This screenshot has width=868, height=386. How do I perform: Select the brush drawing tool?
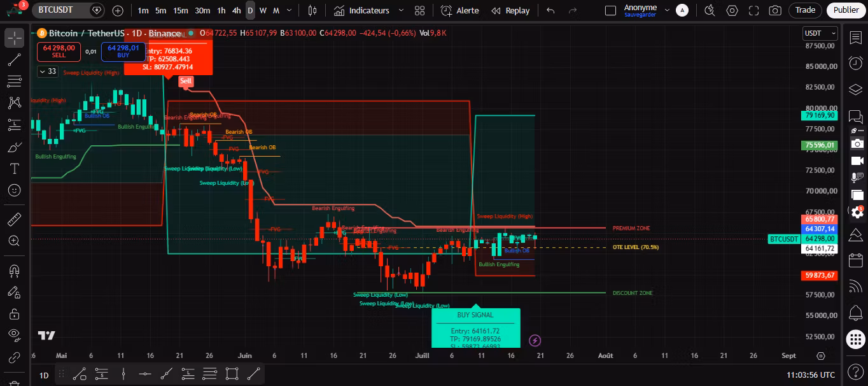tap(15, 147)
